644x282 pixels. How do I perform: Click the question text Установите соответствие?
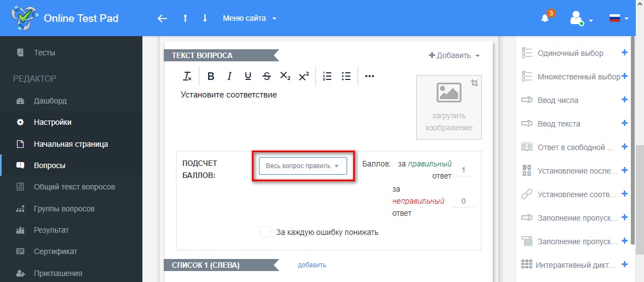[x=229, y=95]
